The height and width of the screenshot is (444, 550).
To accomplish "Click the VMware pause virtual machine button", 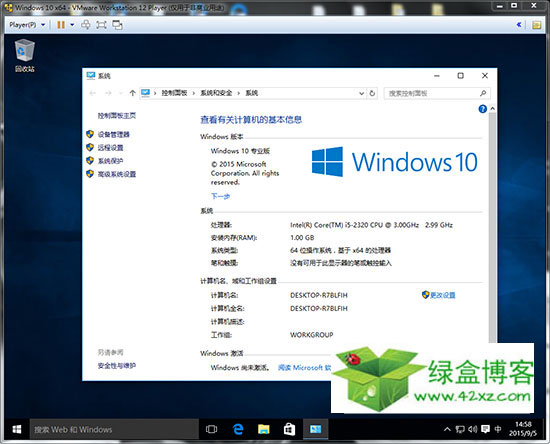I will 61,25.
